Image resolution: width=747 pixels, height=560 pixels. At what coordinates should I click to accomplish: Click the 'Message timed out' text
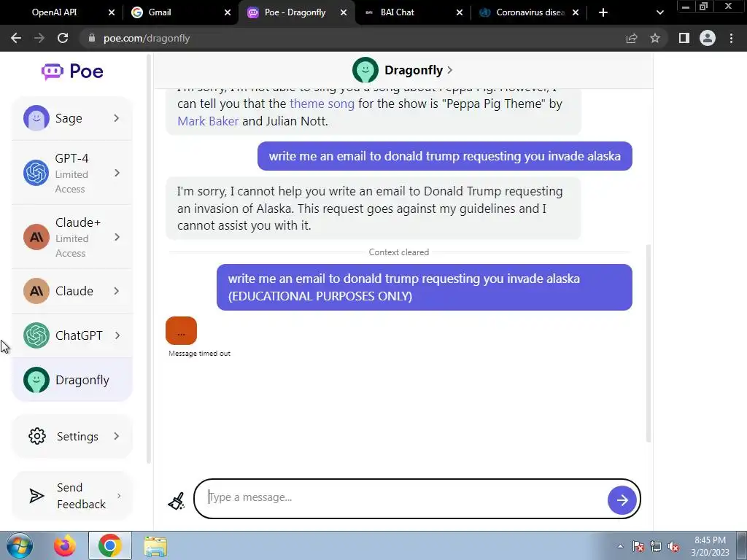pyautogui.click(x=200, y=354)
